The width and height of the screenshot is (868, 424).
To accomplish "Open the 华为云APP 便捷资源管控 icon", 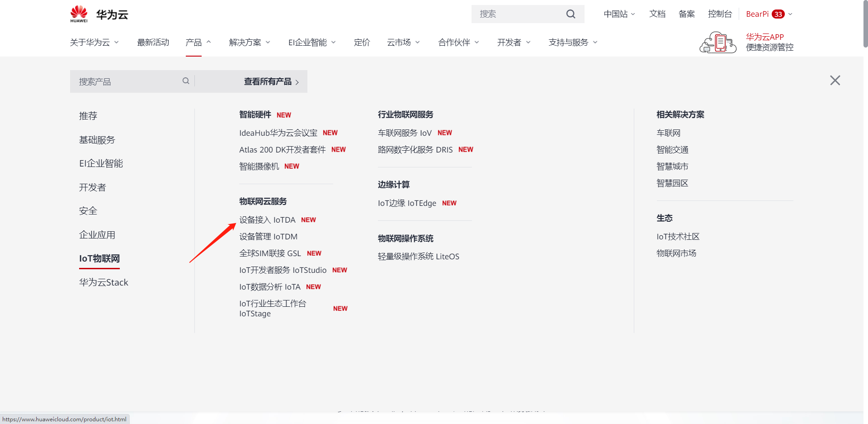I will (717, 42).
